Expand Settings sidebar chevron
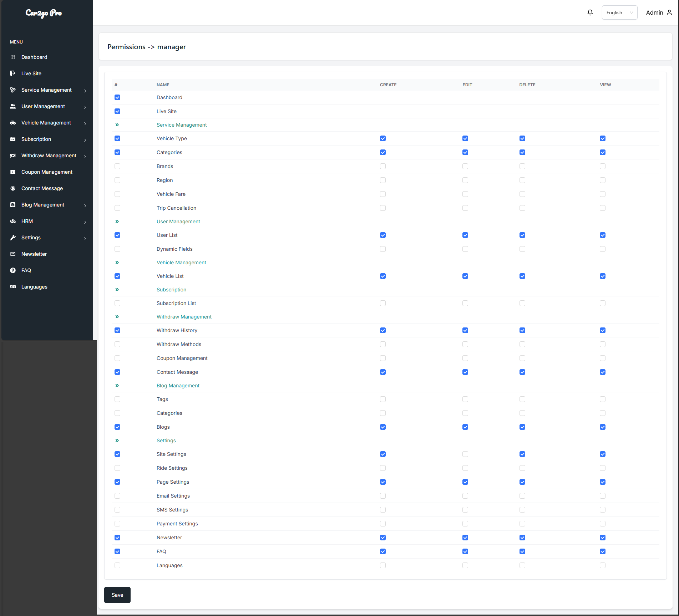Image resolution: width=679 pixels, height=616 pixels. [85, 238]
